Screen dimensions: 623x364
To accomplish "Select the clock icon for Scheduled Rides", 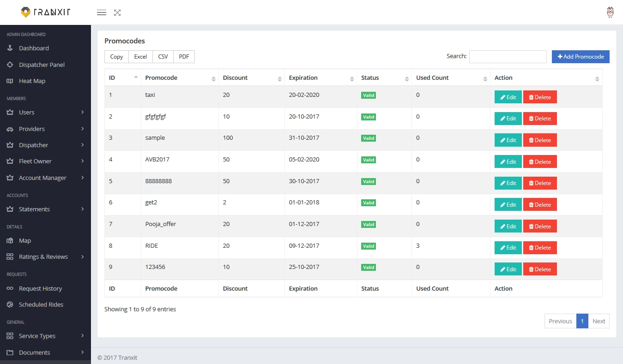I will click(10, 304).
